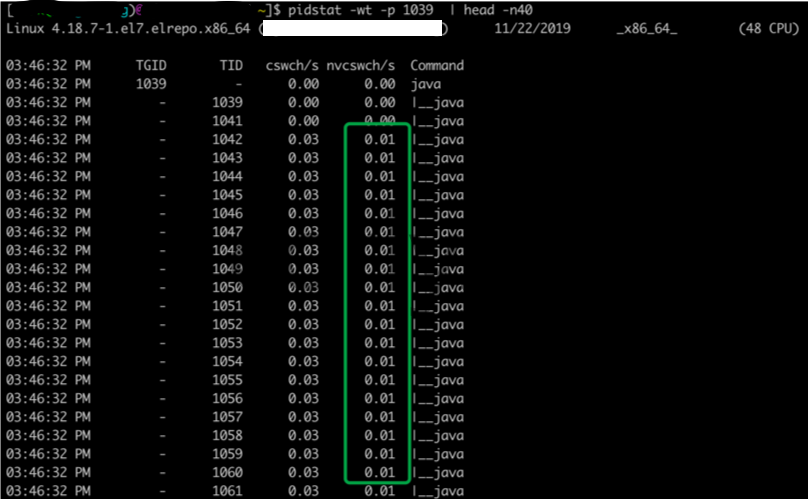Click the Command column header

(x=437, y=65)
